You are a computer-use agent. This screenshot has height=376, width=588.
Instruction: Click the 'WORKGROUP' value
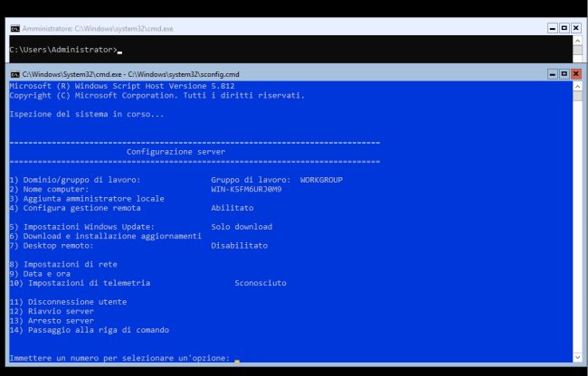coord(321,180)
